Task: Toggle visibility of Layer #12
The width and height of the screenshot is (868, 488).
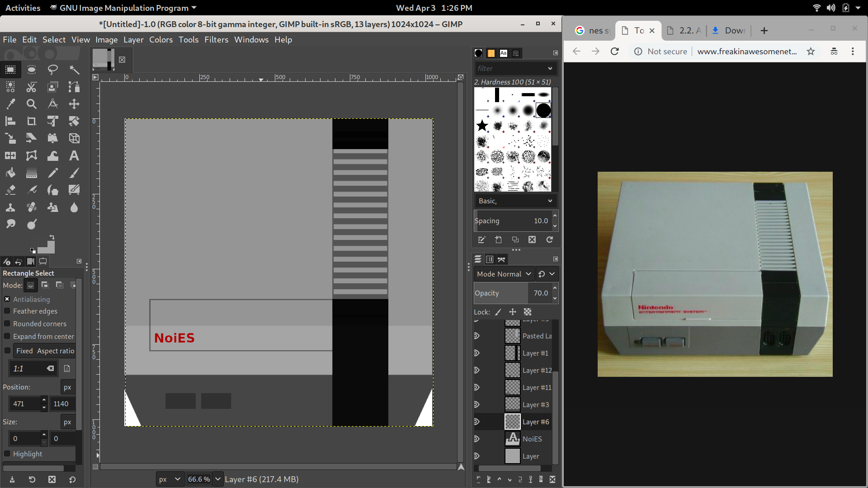Action: click(476, 370)
